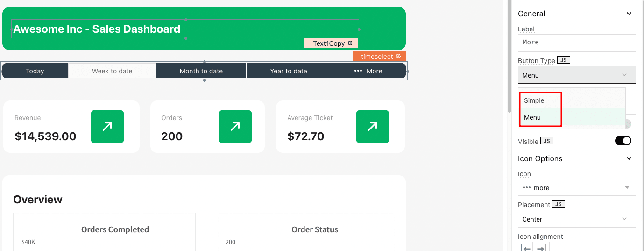Collapse the General section
Screen dimensions: 644x251
629,14
